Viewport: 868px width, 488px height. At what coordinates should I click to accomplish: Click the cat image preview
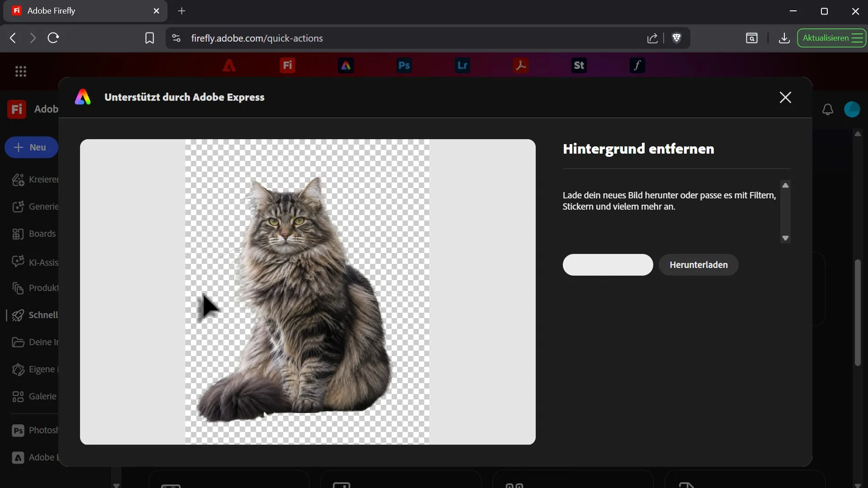point(307,292)
